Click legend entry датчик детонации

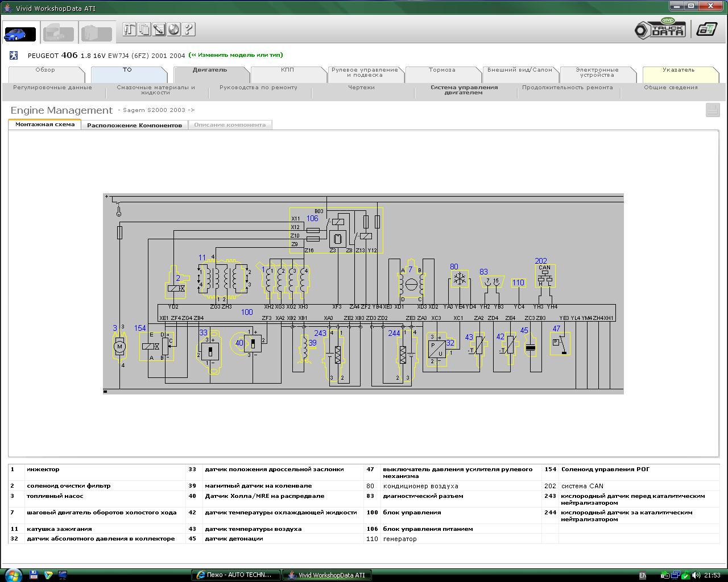tap(234, 539)
